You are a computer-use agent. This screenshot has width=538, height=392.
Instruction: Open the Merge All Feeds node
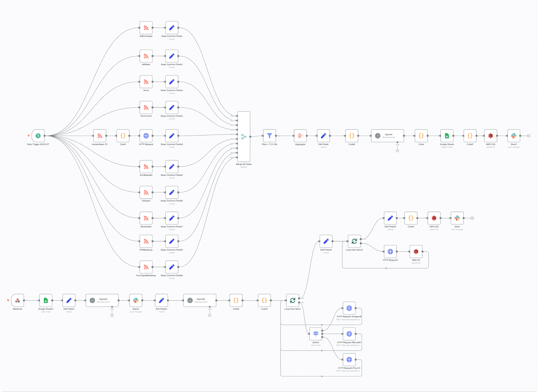pyautogui.click(x=244, y=137)
